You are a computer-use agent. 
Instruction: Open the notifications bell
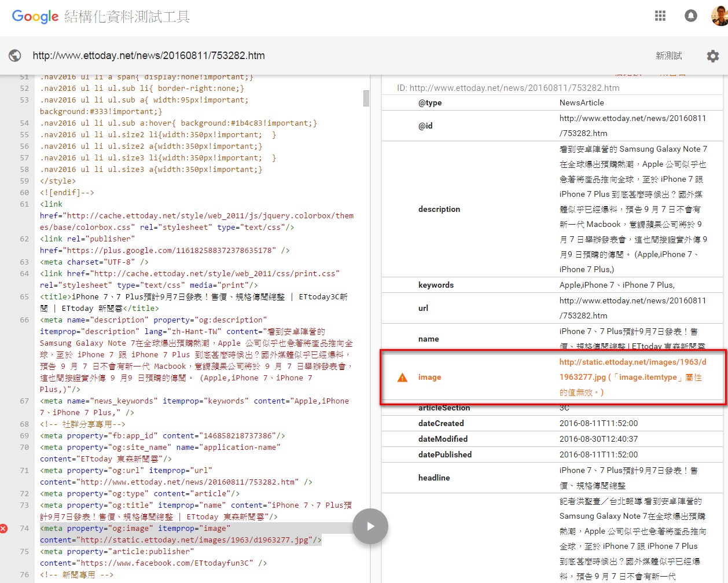tap(691, 16)
